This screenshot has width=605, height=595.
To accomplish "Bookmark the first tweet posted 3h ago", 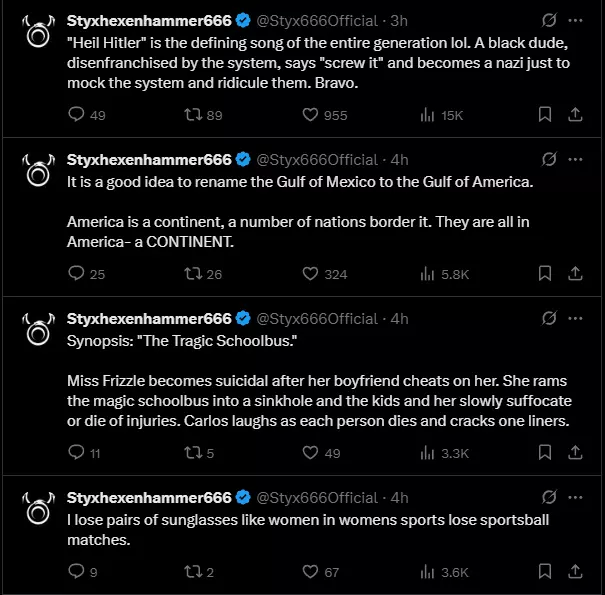I will coord(545,115).
